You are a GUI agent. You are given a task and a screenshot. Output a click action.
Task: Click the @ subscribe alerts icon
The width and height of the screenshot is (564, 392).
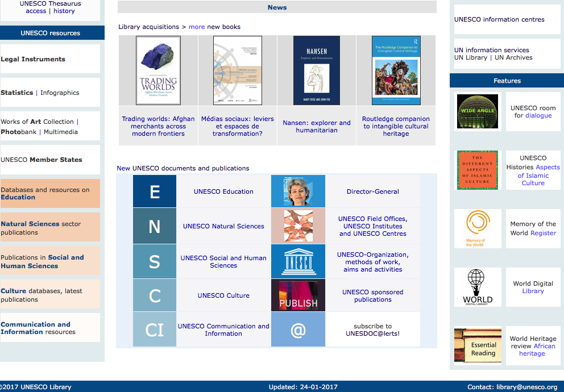click(298, 329)
